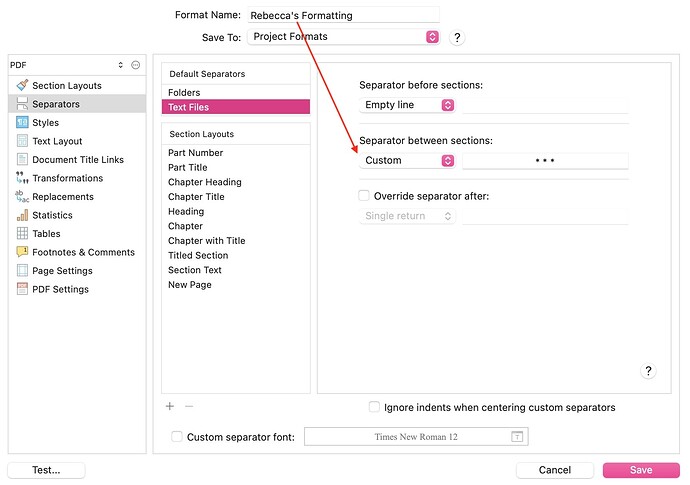Select Section Text layout
690x485 pixels.
236,270
